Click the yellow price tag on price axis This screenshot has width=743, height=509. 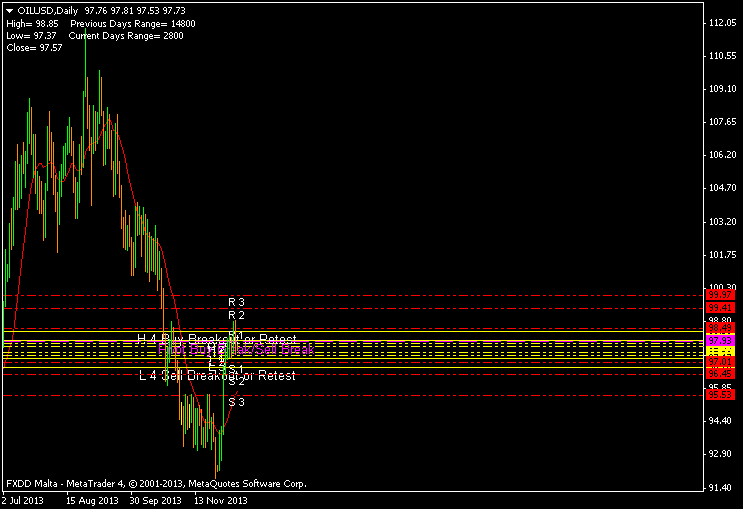[x=721, y=352]
